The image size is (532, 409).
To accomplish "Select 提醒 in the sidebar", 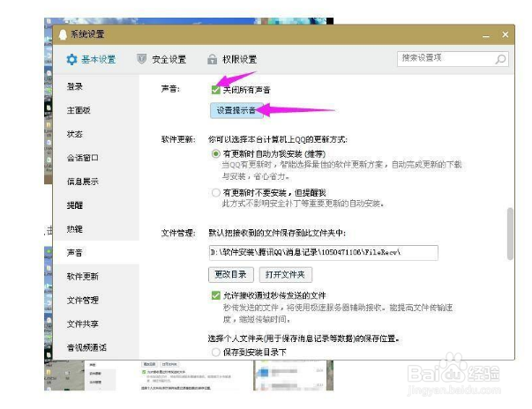I will 75,205.
